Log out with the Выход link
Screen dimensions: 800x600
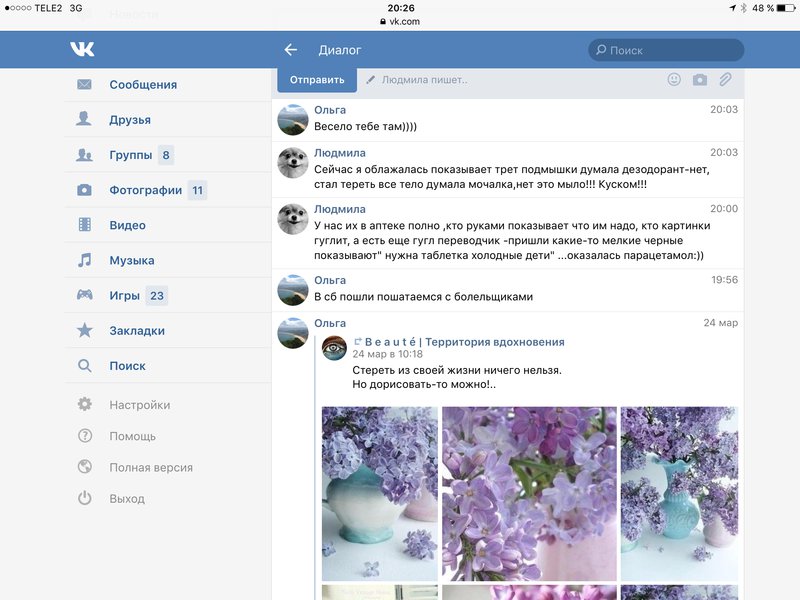point(127,498)
